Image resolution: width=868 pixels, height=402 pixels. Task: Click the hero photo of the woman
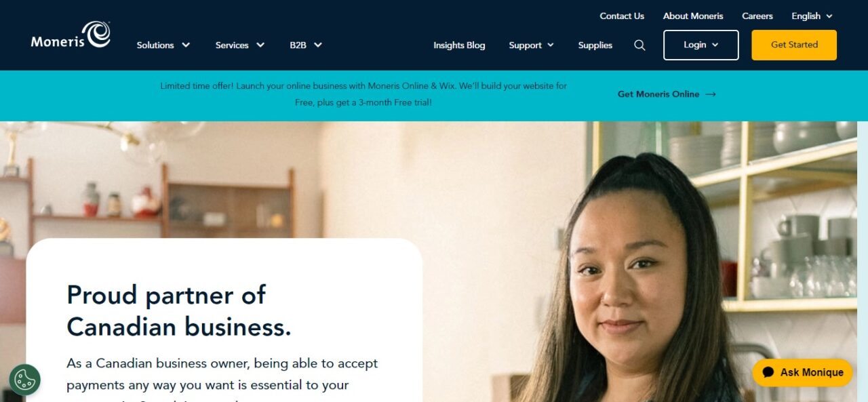coord(644,271)
